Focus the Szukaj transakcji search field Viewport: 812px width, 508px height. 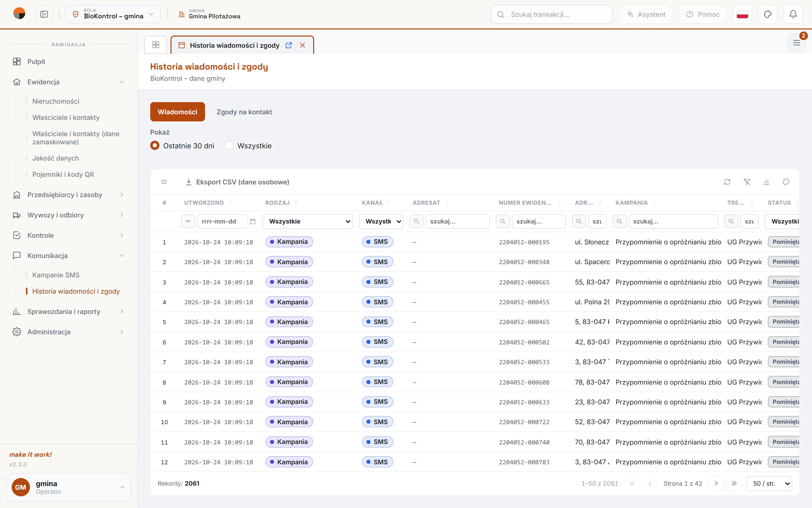click(551, 14)
